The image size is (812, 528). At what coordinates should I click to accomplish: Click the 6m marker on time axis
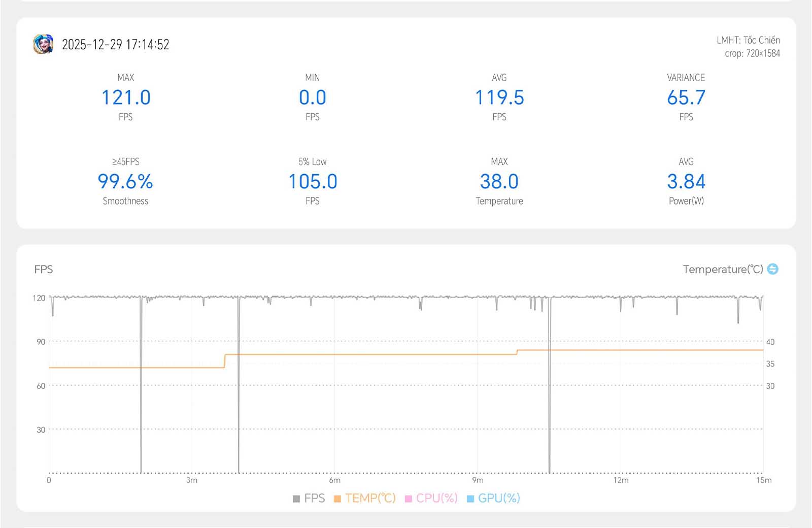pyautogui.click(x=335, y=480)
